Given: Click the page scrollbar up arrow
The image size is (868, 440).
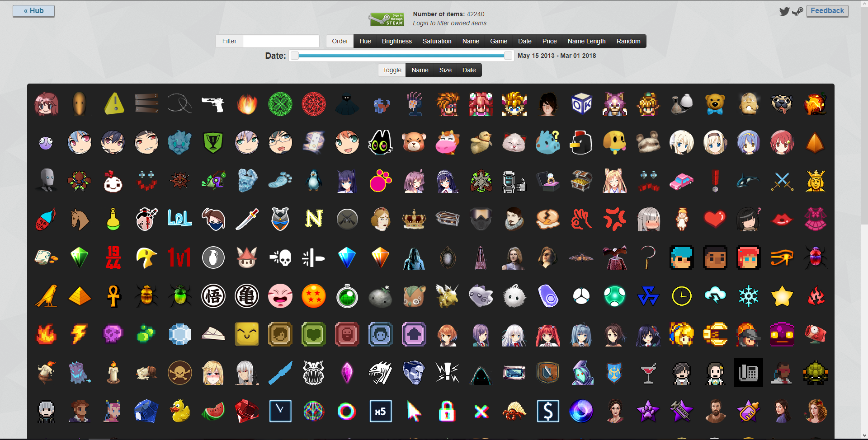Looking at the screenshot, I should [x=864, y=4].
